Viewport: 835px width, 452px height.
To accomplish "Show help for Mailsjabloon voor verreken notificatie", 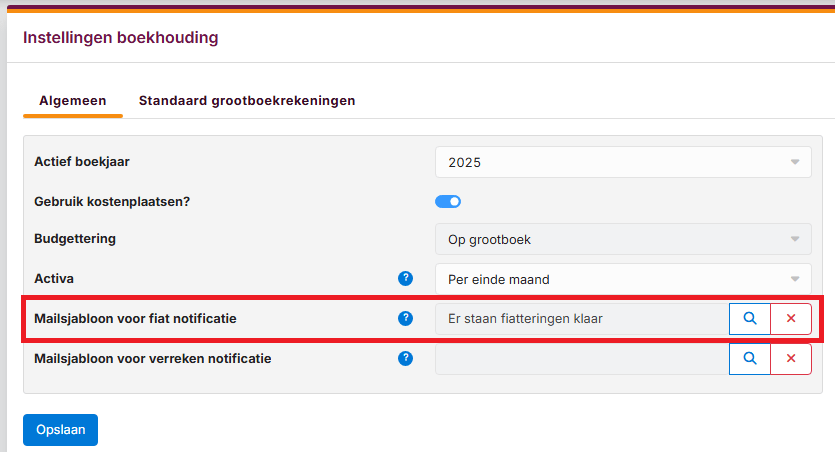I will tap(405, 358).
